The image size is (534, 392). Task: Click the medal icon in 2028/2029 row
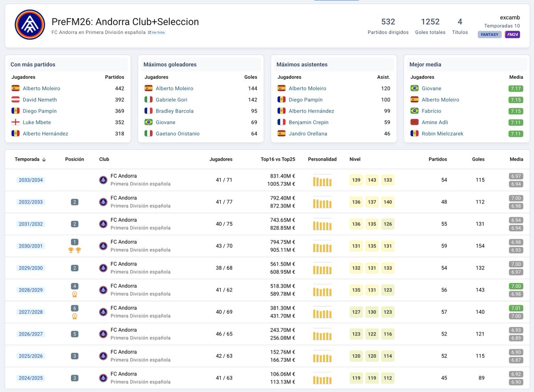click(74, 294)
